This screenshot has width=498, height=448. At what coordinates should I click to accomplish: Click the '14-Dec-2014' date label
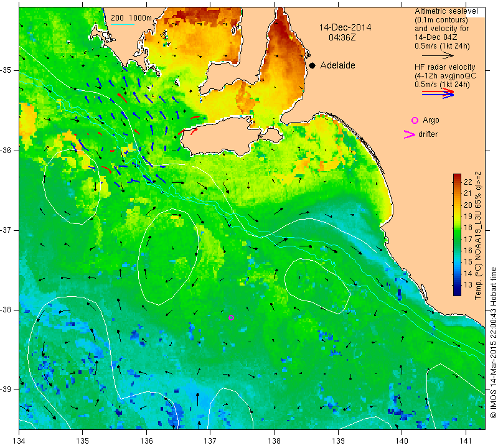[x=345, y=27]
